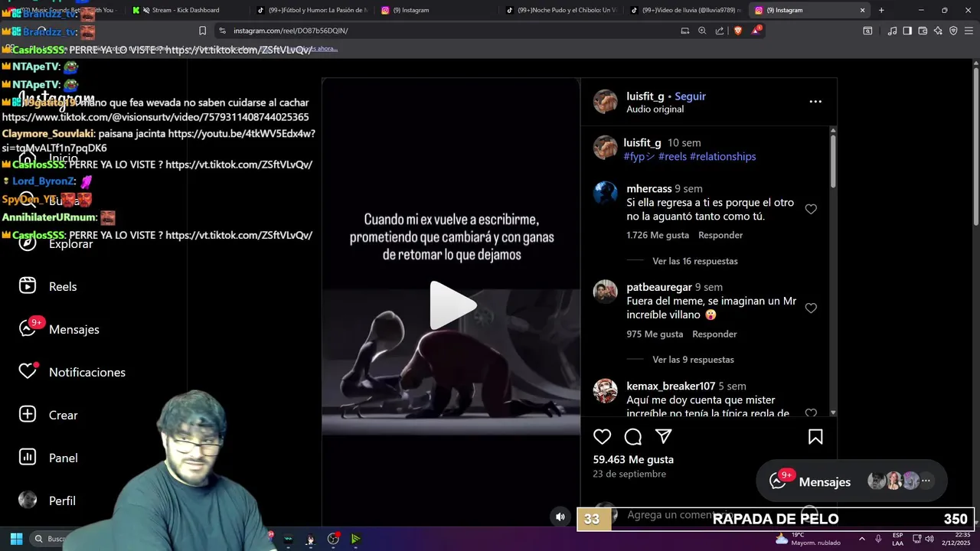The width and height of the screenshot is (980, 551).
Task: Save the reel with bookmark icon
Action: (815, 437)
